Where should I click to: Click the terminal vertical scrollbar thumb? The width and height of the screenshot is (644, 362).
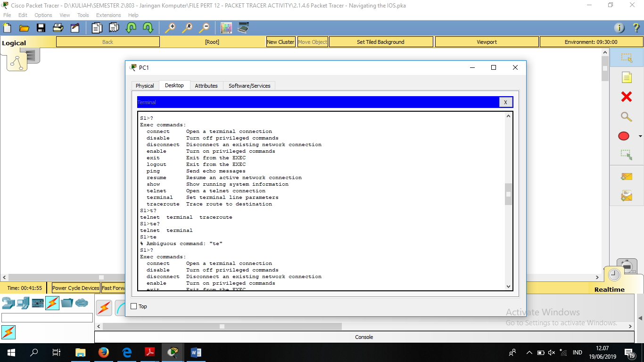click(x=508, y=194)
